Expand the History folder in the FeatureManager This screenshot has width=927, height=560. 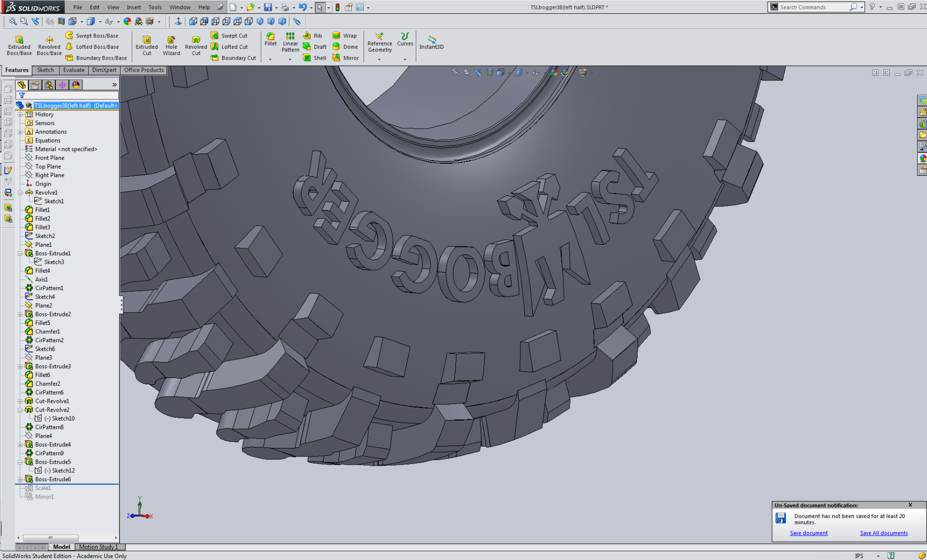(21, 114)
